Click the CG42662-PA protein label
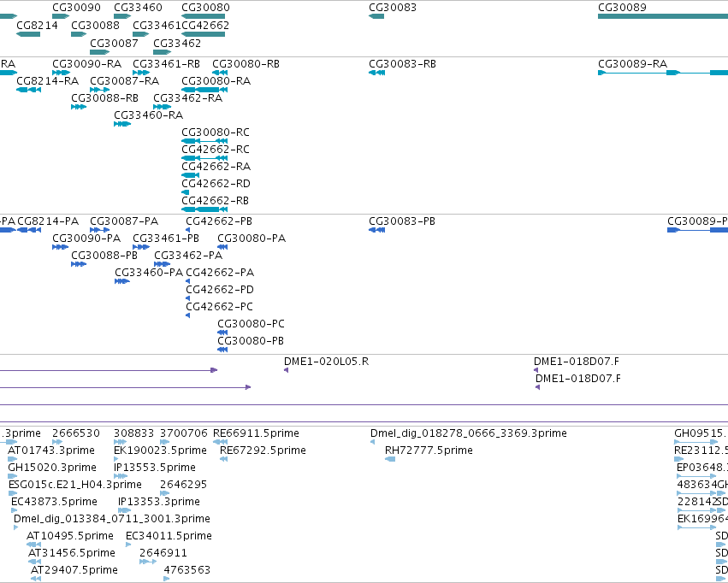 pos(220,273)
